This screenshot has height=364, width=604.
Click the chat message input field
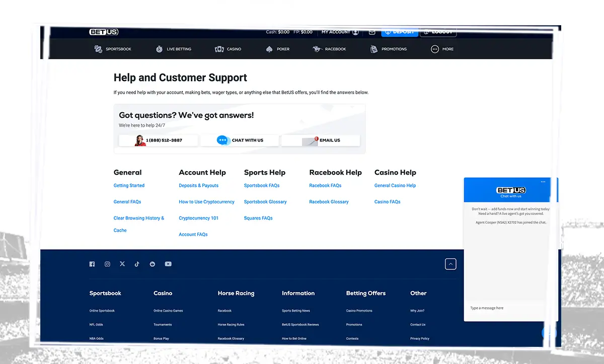pos(503,308)
